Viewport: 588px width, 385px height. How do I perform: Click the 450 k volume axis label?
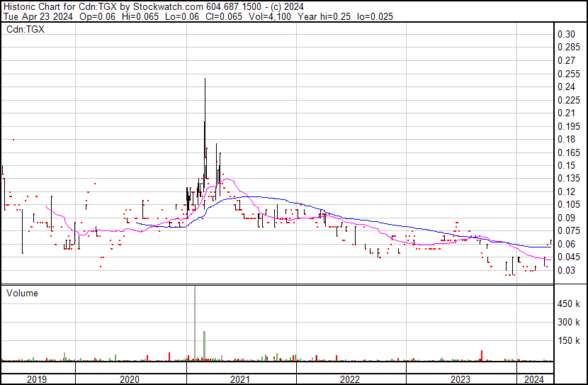[569, 303]
